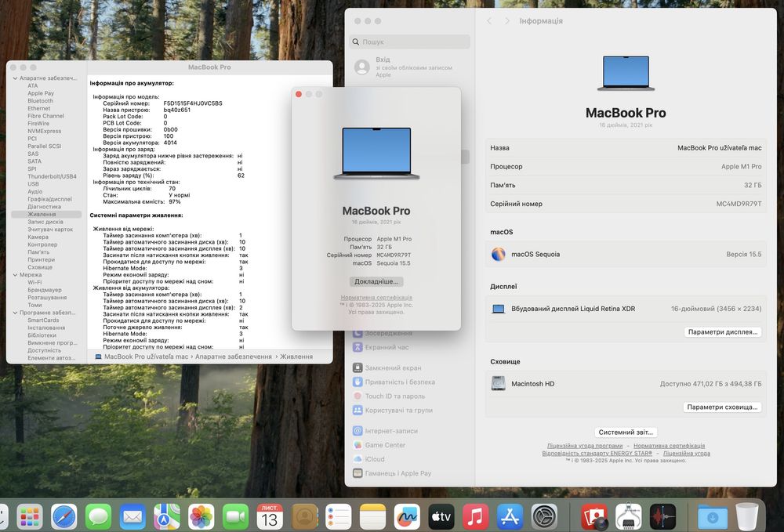Image resolution: width=784 pixels, height=532 pixels.
Task: Focus the Пошук search field
Action: (x=409, y=42)
